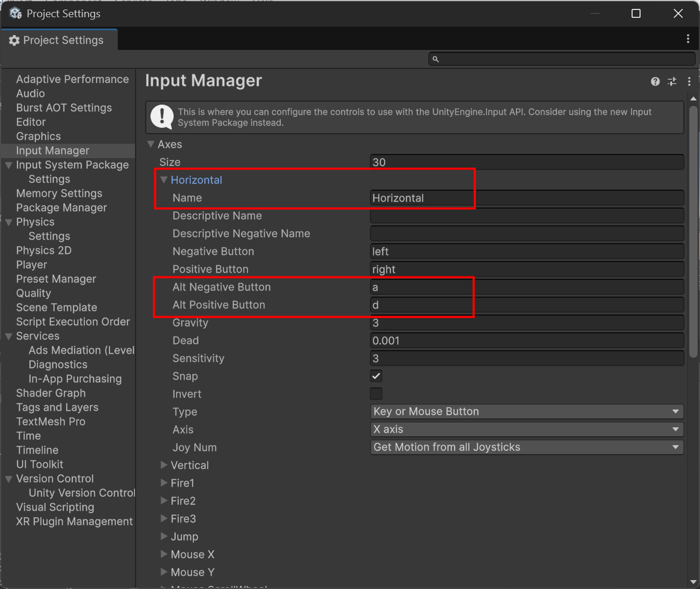Click the Axes Size field showing 30
This screenshot has height=589, width=700.
[527, 162]
